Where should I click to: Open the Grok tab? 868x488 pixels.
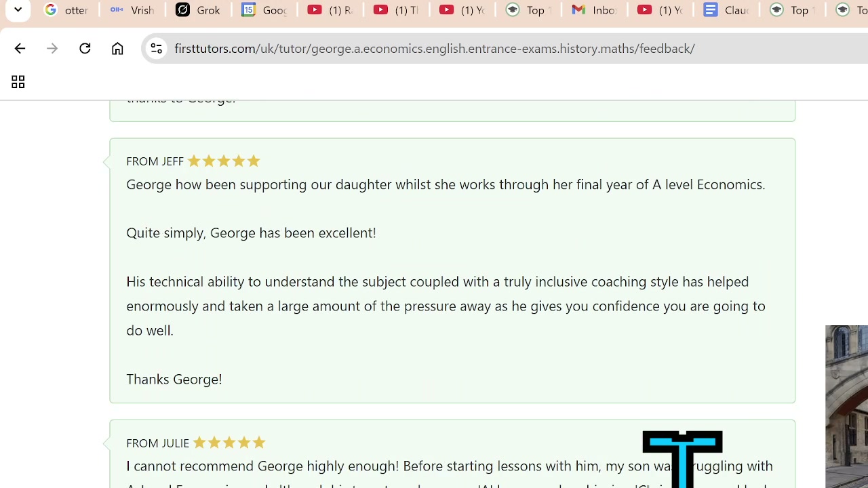tap(198, 10)
